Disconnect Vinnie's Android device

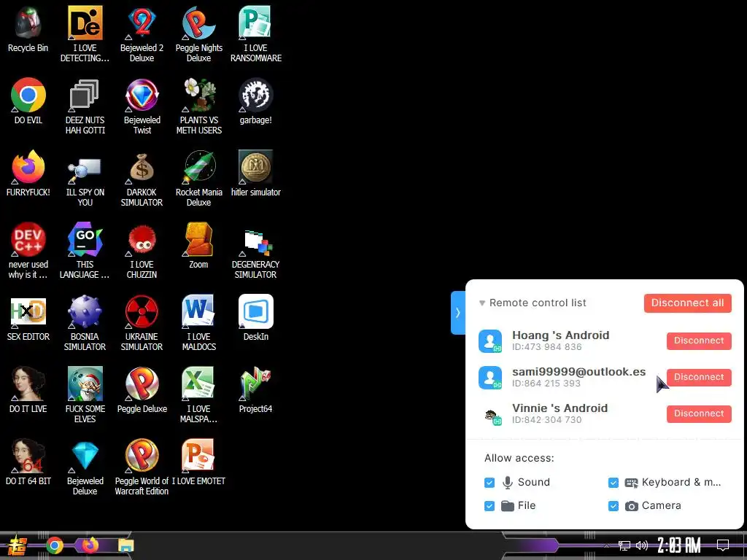tap(699, 413)
